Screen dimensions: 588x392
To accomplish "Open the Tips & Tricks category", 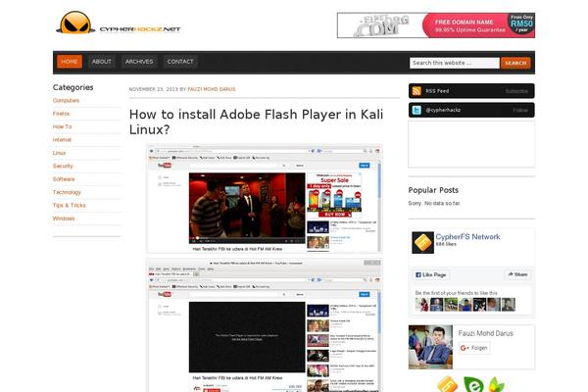I will point(70,206).
